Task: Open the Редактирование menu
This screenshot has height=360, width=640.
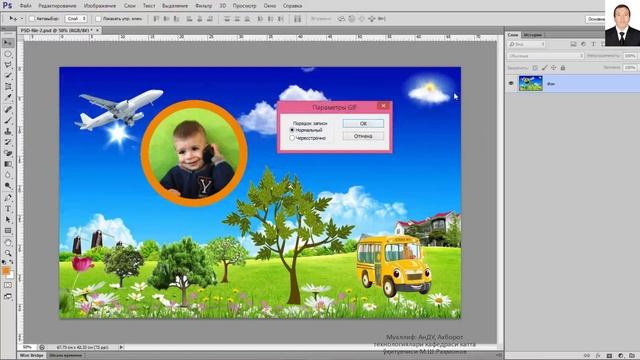Action: tap(57, 6)
